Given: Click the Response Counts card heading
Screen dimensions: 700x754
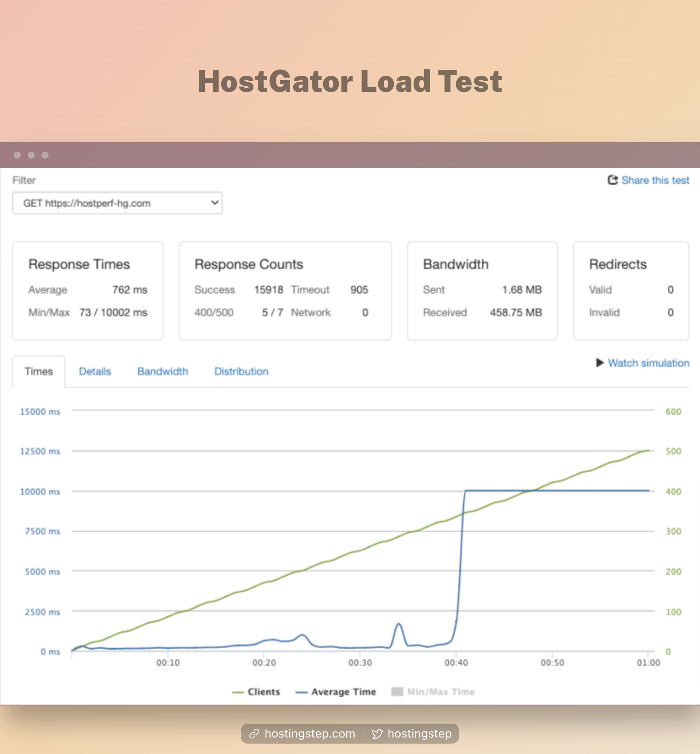Looking at the screenshot, I should 249,264.
